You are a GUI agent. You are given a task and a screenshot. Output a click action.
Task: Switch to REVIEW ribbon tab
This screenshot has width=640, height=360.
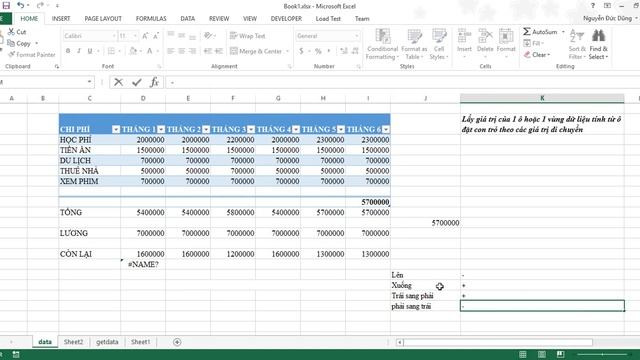(x=219, y=19)
